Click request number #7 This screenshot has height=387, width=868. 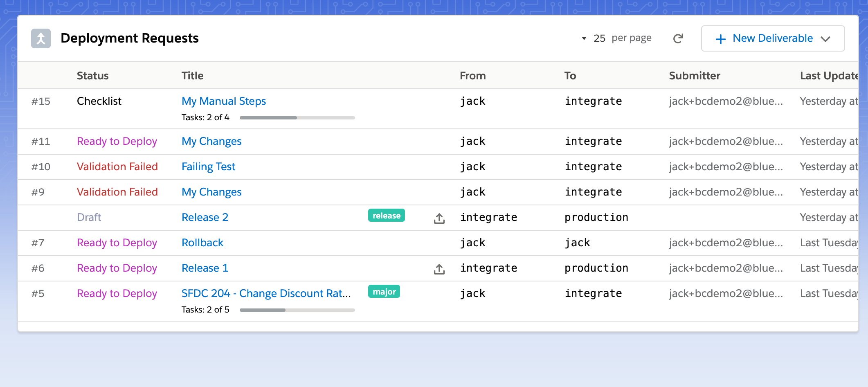[x=38, y=243]
